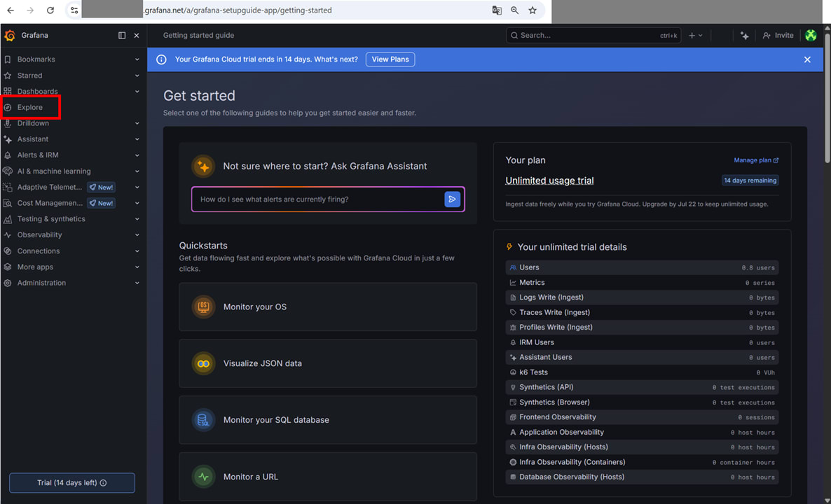The height and width of the screenshot is (504, 831).
Task: Click the Connections icon in the sidebar
Action: (8, 251)
